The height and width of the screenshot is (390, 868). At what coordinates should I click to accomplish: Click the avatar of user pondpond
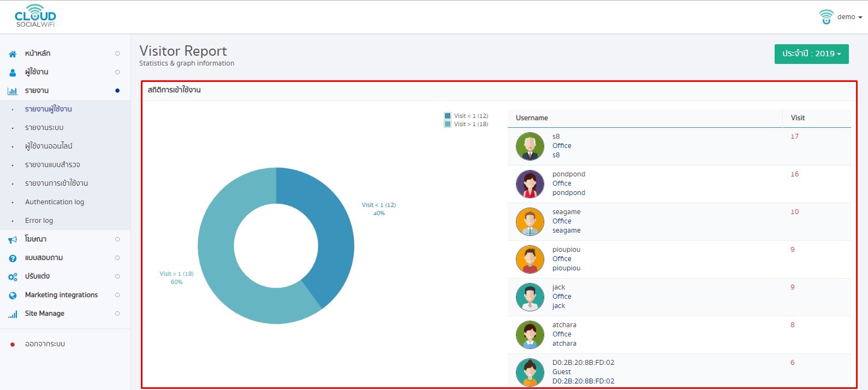[x=530, y=184]
